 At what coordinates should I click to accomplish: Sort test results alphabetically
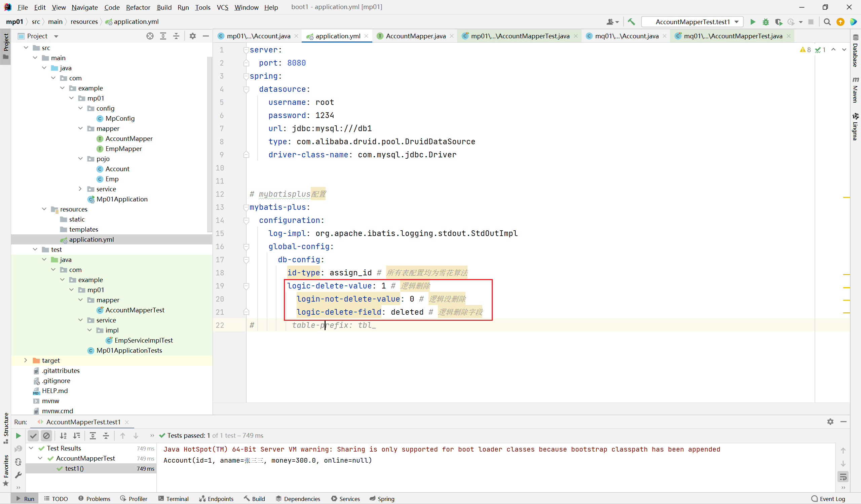click(63, 435)
